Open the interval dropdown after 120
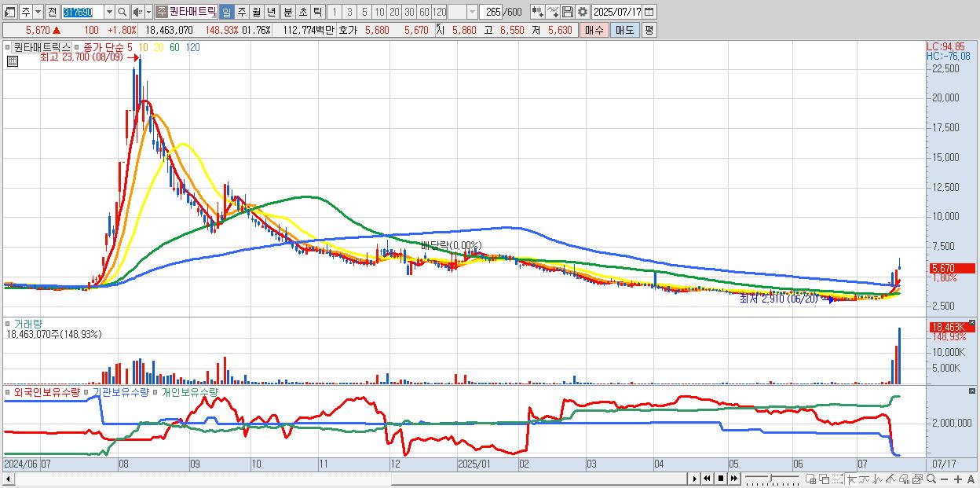Image resolution: width=980 pixels, height=488 pixels. tap(472, 12)
